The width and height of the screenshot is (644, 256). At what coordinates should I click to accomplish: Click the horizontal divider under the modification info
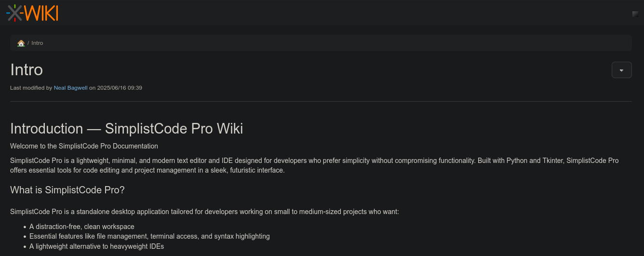[321, 101]
